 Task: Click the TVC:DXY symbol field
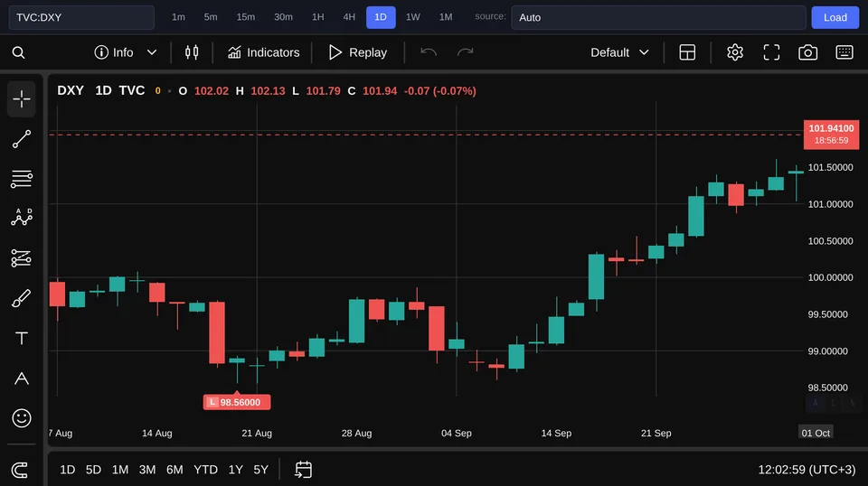point(81,17)
